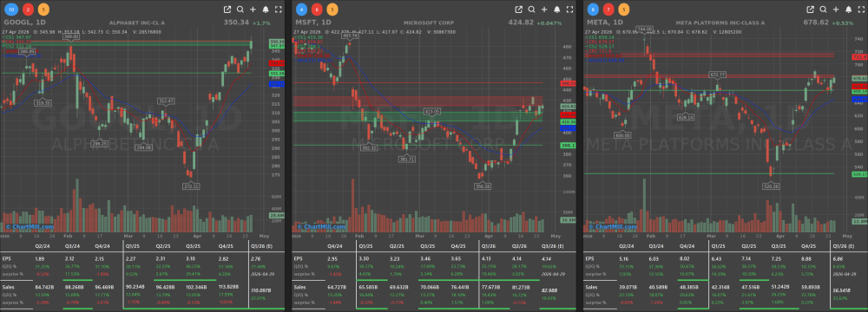Select the 424.82 price label on MSFT's axis
868x312 pixels.
point(568,106)
